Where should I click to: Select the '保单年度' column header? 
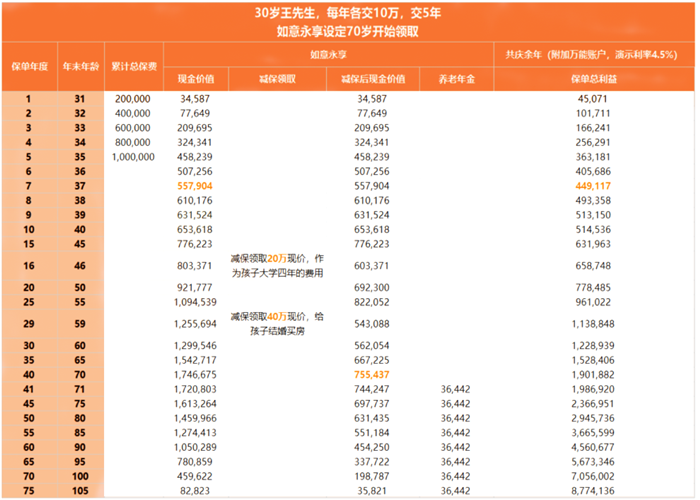click(x=29, y=67)
